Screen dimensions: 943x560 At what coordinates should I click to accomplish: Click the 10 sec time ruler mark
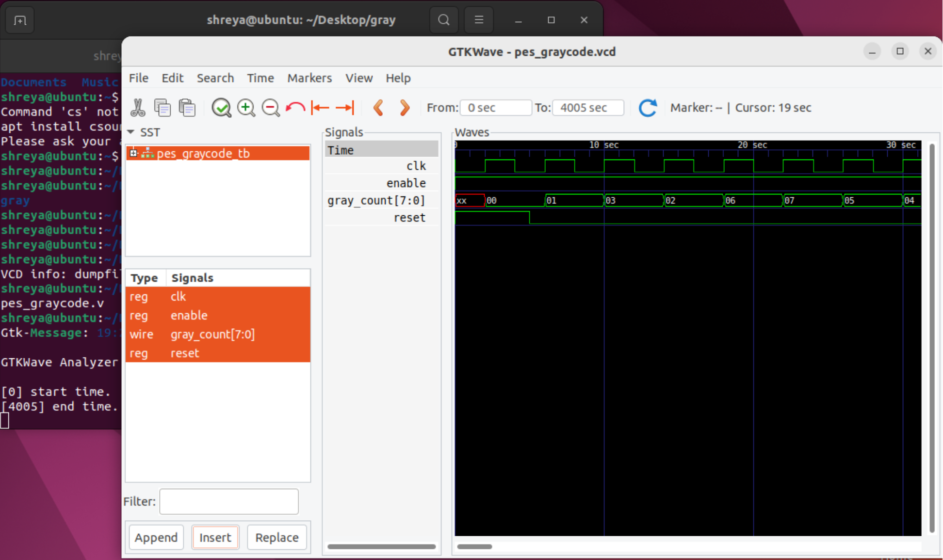click(604, 145)
